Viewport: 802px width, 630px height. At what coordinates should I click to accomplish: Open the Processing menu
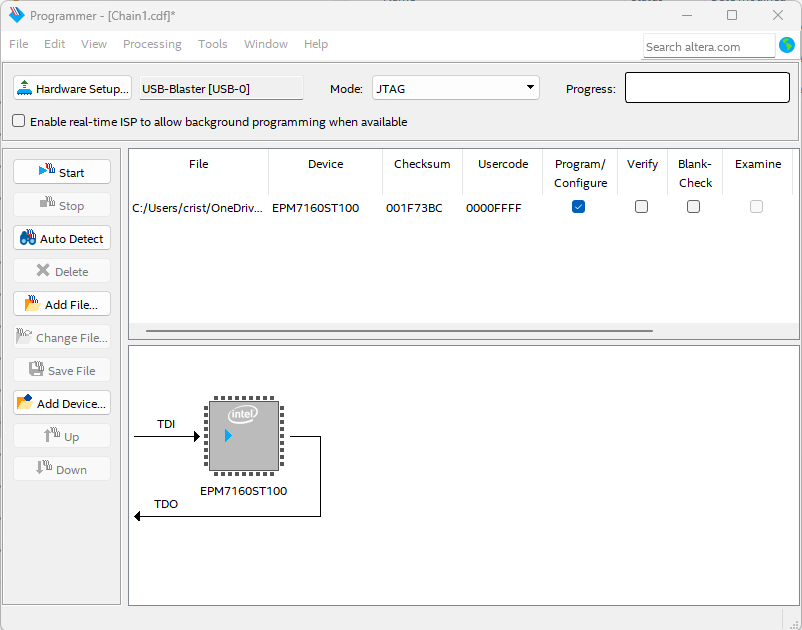coord(152,44)
